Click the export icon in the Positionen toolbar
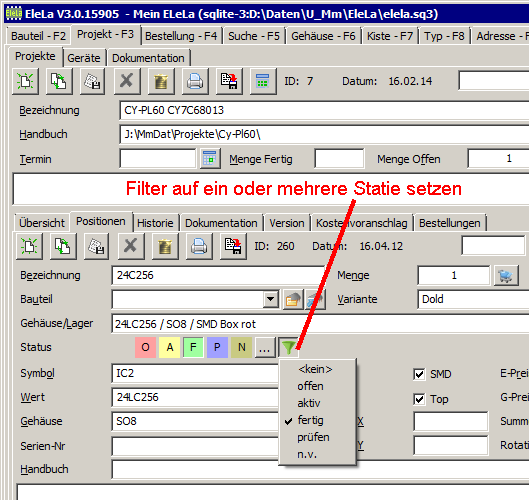Image resolution: width=529 pixels, height=500 pixels. 233,246
